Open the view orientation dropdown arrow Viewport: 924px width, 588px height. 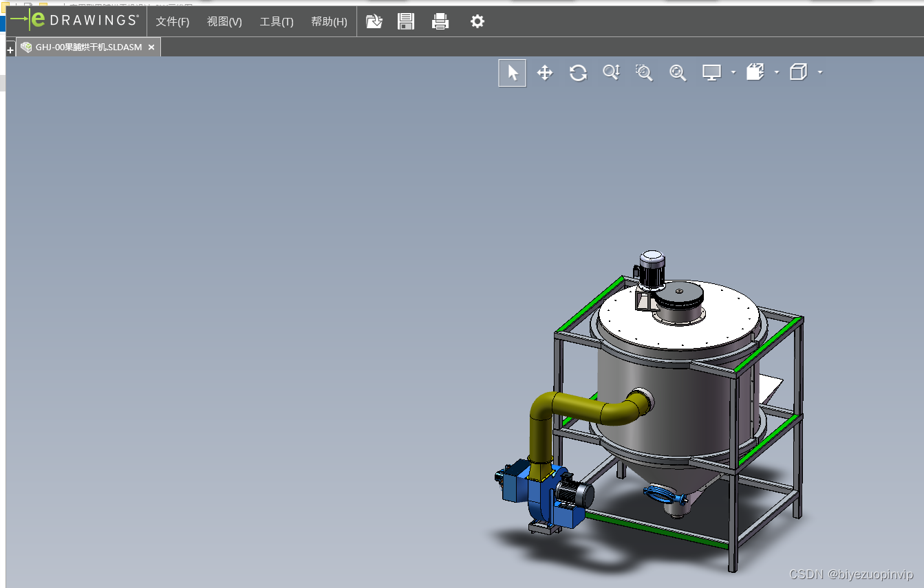(777, 72)
